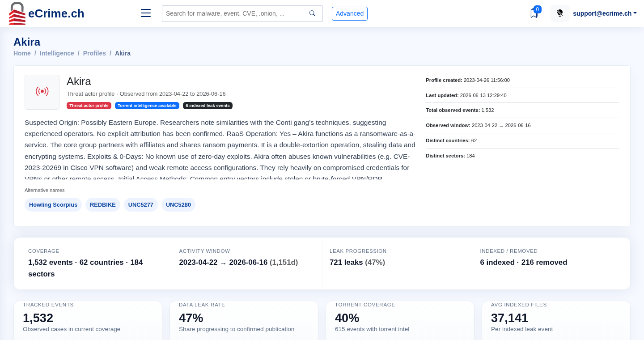The width and height of the screenshot is (644, 340).
Task: Select the Howling Scorpius alias chip
Action: 53,204
